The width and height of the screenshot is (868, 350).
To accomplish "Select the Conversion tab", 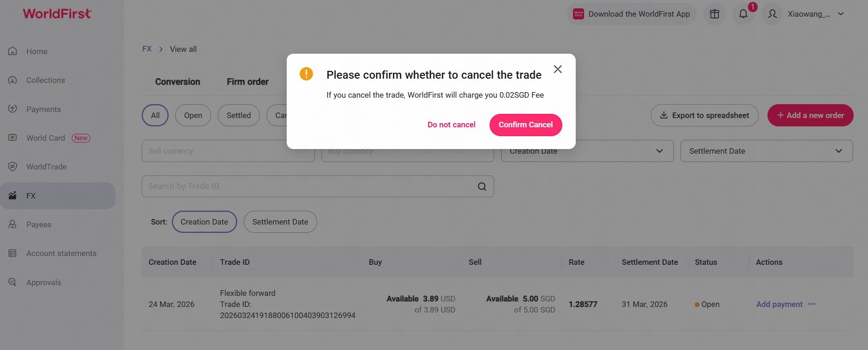I will 177,82.
